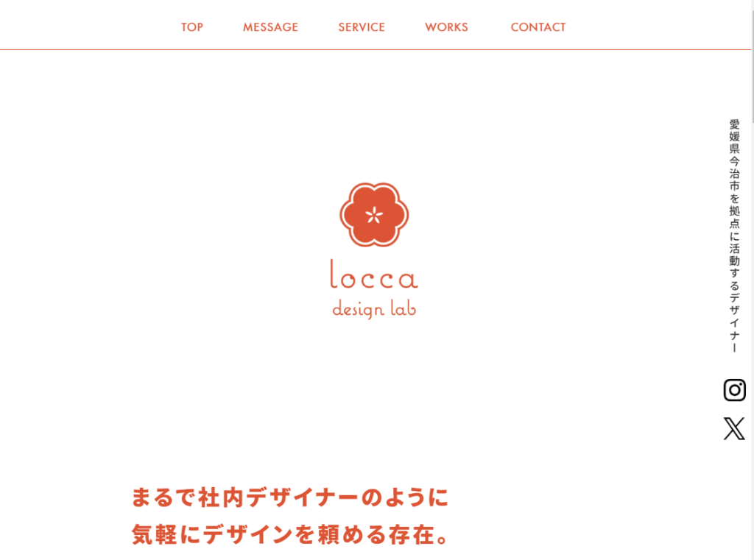This screenshot has height=560, width=754.
Task: Open the CONTACT navigation link
Action: click(538, 27)
